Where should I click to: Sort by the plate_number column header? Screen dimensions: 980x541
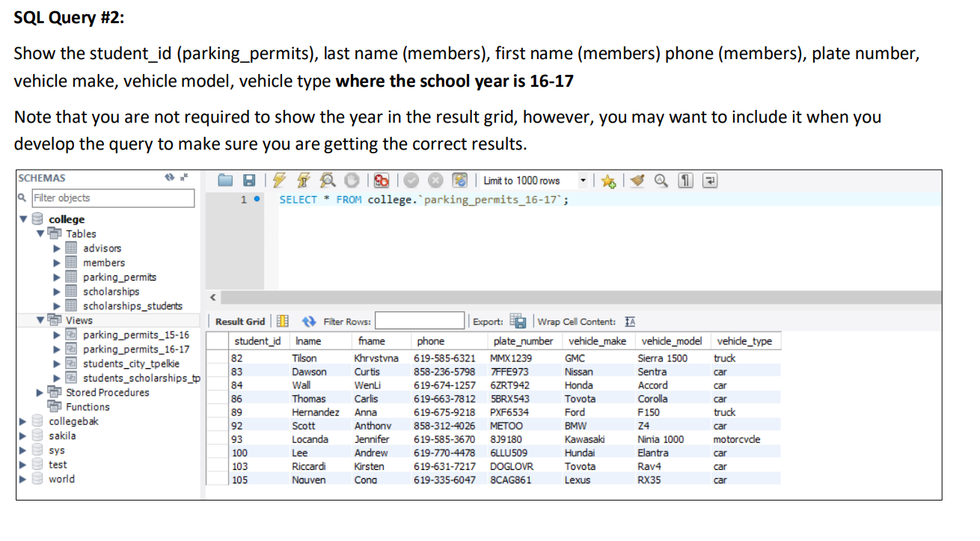(524, 341)
